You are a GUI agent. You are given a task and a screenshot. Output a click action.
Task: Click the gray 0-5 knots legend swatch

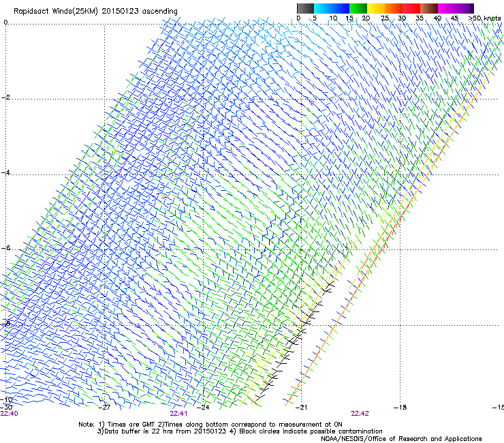305,8
